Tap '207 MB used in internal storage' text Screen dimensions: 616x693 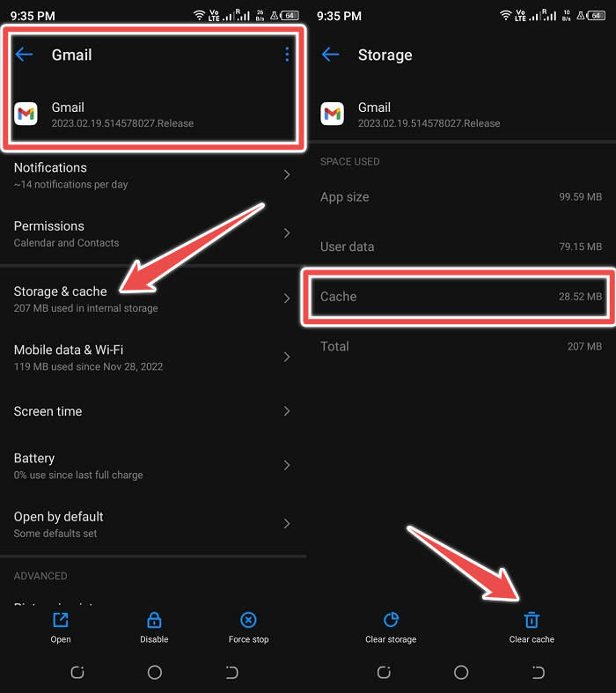point(85,308)
